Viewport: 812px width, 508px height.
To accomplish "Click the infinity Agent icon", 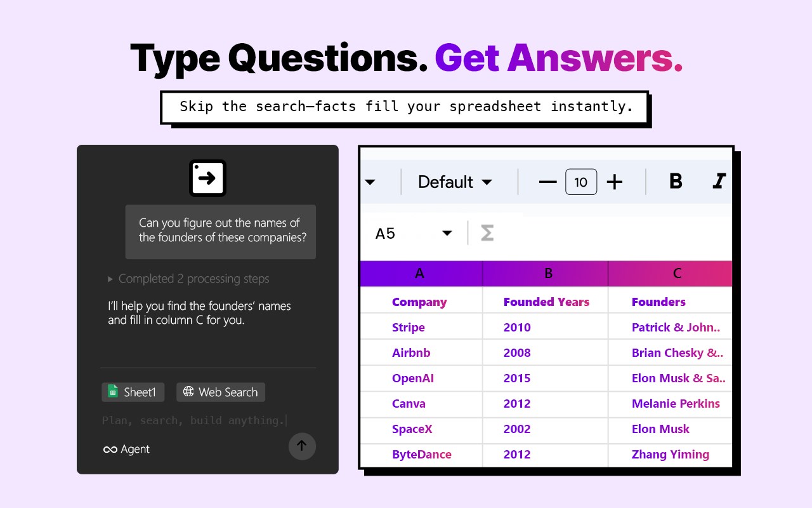I will coord(110,450).
